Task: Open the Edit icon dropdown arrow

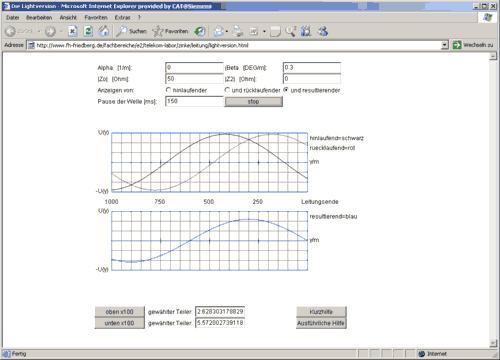Action: (x=264, y=31)
